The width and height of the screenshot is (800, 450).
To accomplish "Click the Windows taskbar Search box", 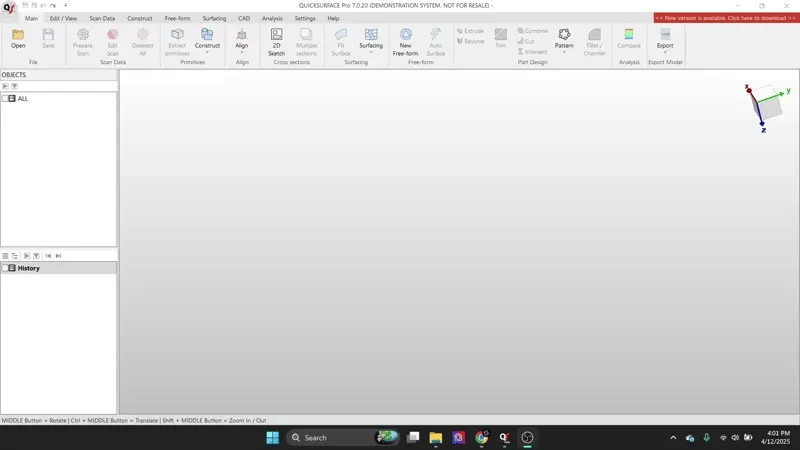I will click(333, 438).
